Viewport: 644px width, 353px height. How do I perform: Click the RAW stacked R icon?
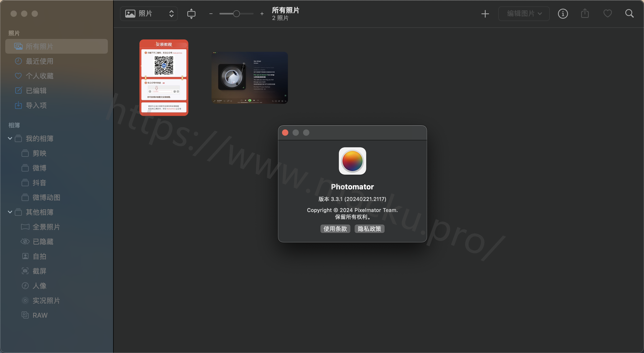pos(25,315)
